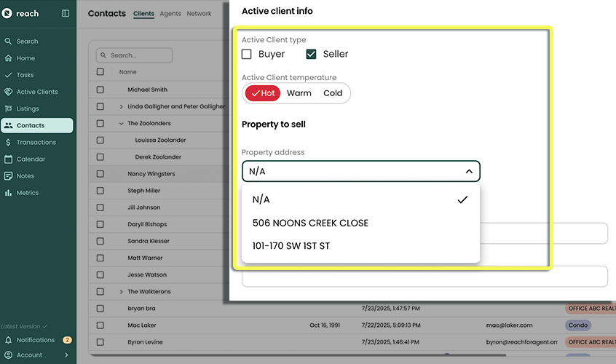Switch to the Agents tab
Viewport: 616px width, 364px height.
click(x=170, y=14)
